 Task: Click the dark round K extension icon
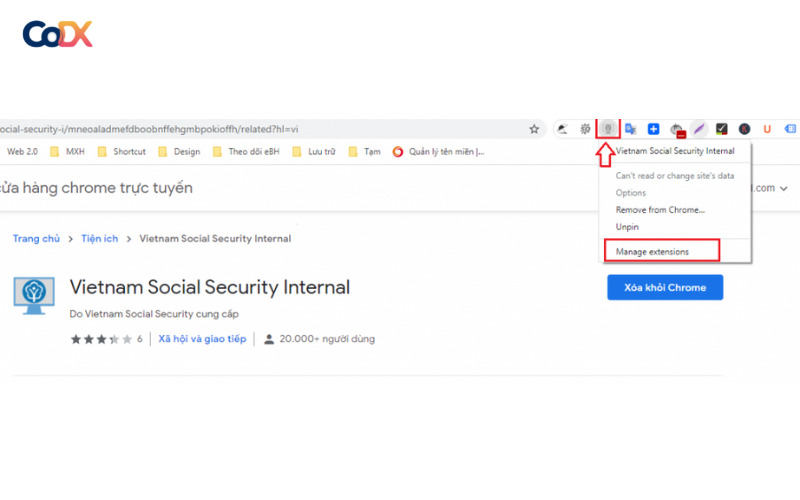click(744, 129)
